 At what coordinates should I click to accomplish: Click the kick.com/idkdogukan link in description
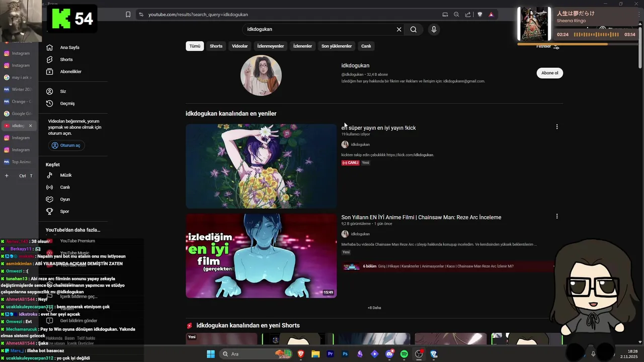pos(410,155)
